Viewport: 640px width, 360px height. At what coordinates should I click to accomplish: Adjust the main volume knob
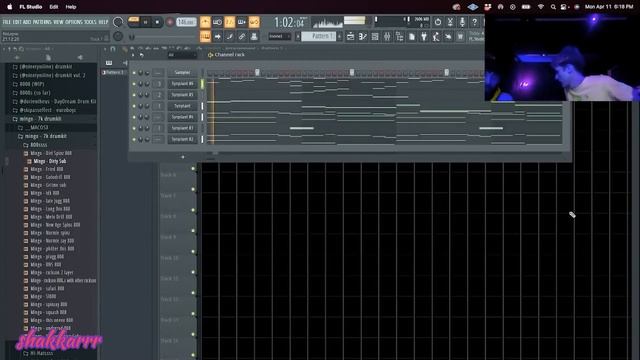pyautogui.click(x=118, y=22)
